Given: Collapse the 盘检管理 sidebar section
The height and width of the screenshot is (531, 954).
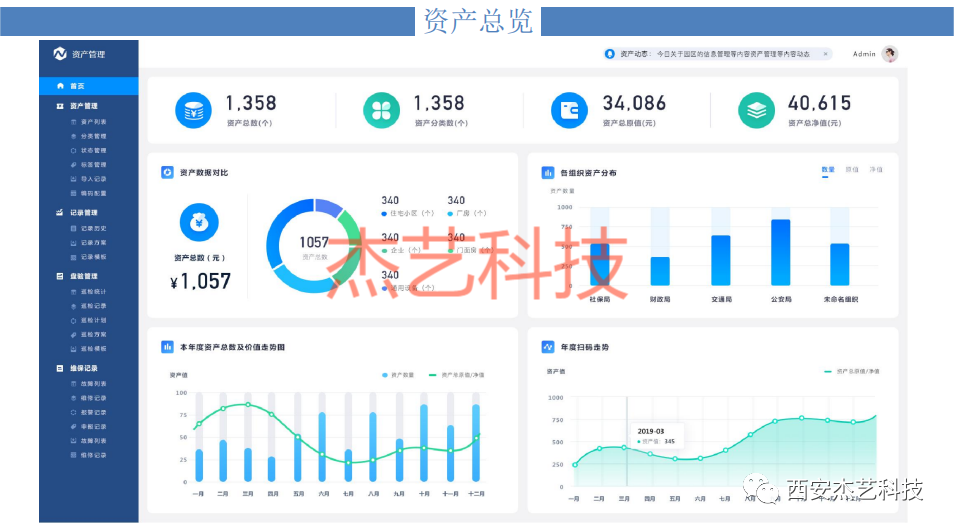Looking at the screenshot, I should tap(84, 276).
